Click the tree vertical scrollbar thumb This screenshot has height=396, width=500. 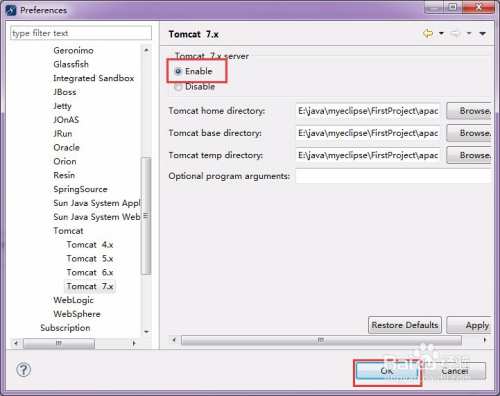(146, 216)
